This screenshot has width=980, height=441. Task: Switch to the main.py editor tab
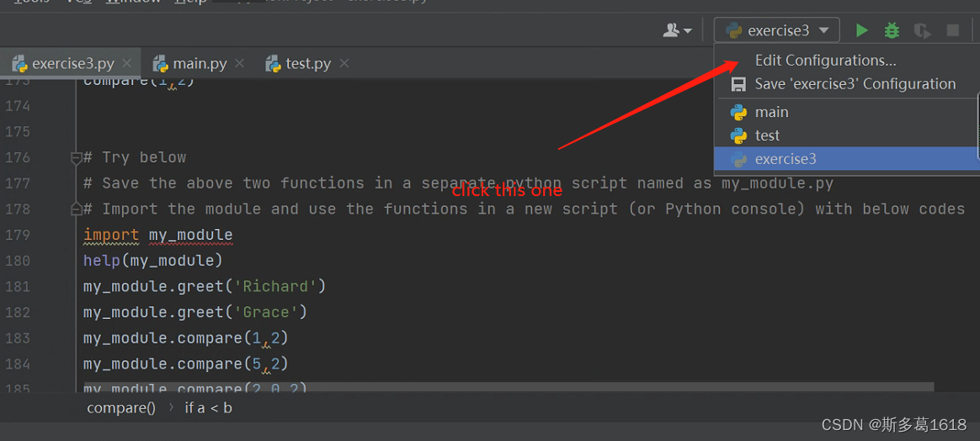point(200,63)
